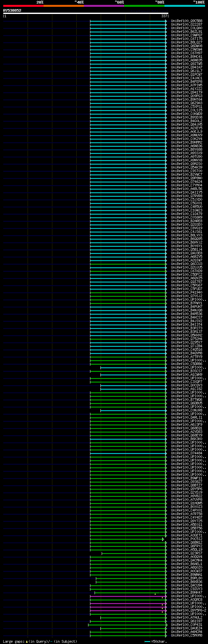The image size is (208, 644).
Task: Pick the UniRef100_Q1HQN5 hit name
Action: (187, 503)
